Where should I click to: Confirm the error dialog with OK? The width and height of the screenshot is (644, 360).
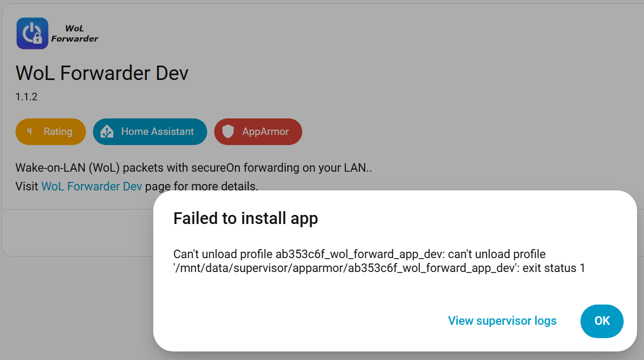(x=602, y=321)
